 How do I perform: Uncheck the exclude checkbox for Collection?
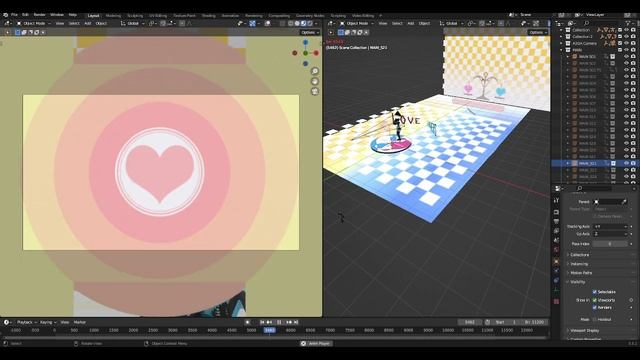click(x=620, y=30)
